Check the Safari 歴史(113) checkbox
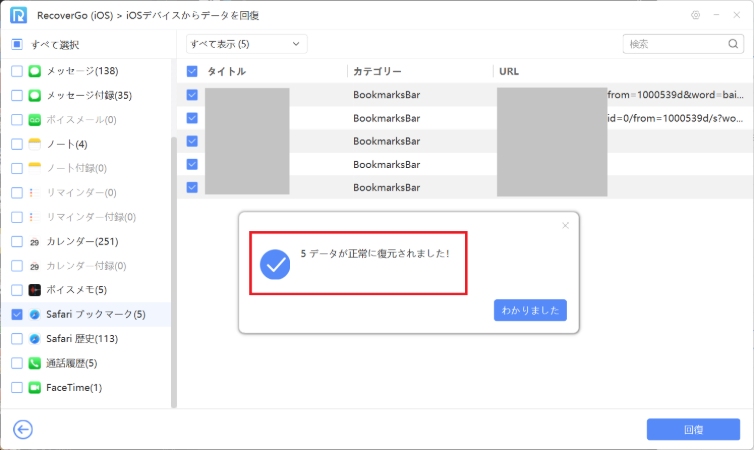This screenshot has width=754, height=450. point(17,338)
